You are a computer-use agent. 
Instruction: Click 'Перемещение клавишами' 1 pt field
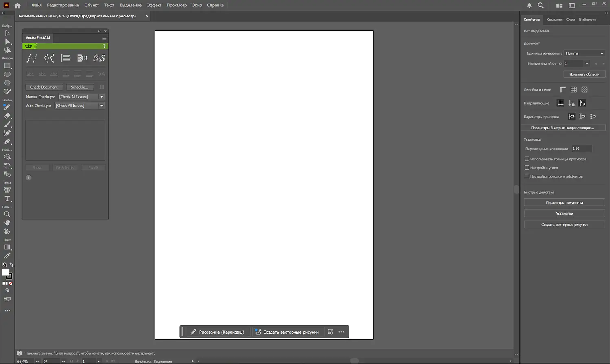[582, 149]
